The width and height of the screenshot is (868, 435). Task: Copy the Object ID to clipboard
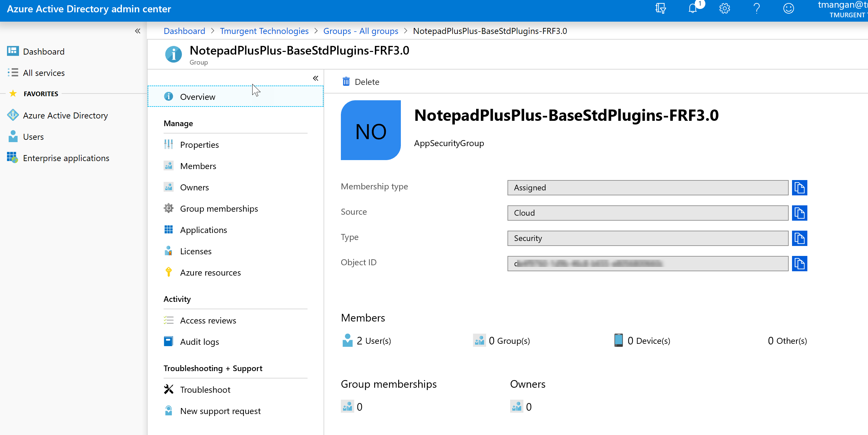tap(799, 264)
